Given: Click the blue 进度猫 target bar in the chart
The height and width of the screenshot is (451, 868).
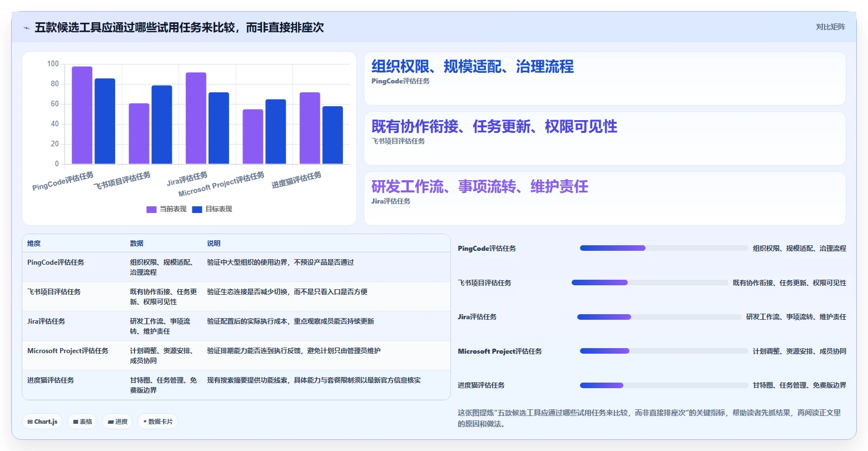Looking at the screenshot, I should (x=333, y=135).
